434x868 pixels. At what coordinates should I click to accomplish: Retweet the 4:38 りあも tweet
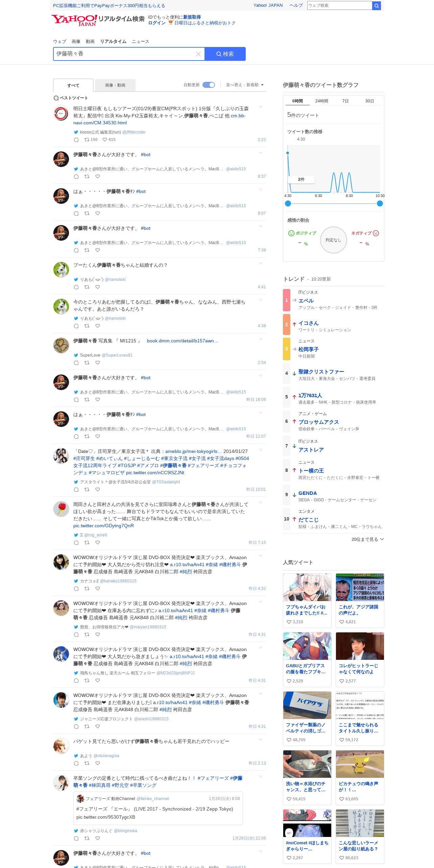(87, 326)
